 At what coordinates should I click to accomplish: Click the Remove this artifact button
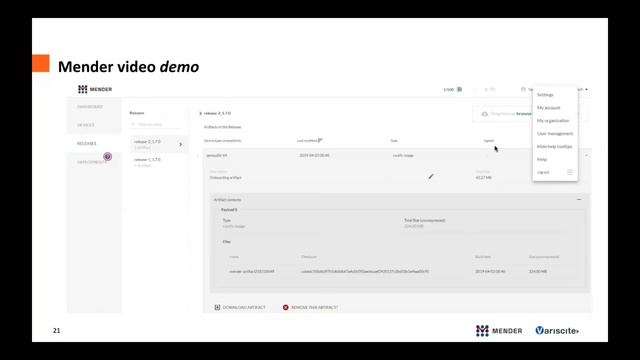click(310, 307)
